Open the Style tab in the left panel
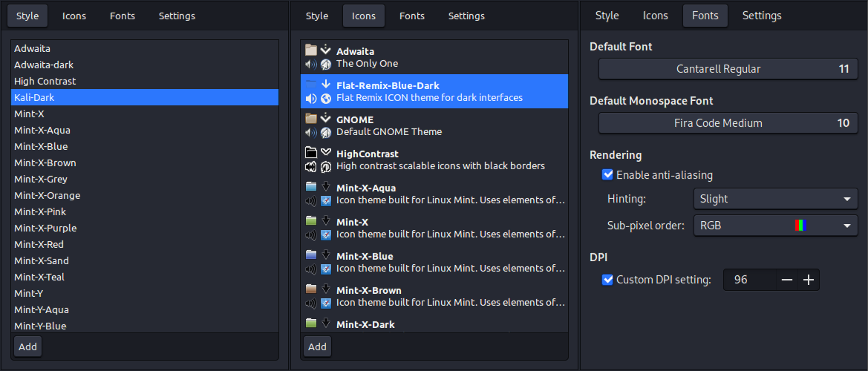Viewport: 868px width, 371px height. point(27,16)
